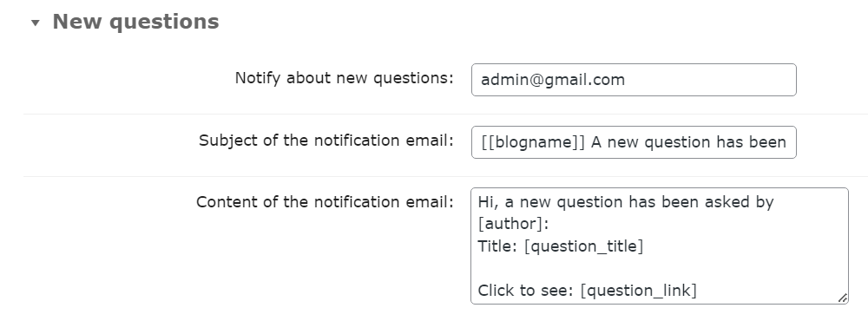
Task: Focus the notification email subject field
Action: pyautogui.click(x=634, y=142)
